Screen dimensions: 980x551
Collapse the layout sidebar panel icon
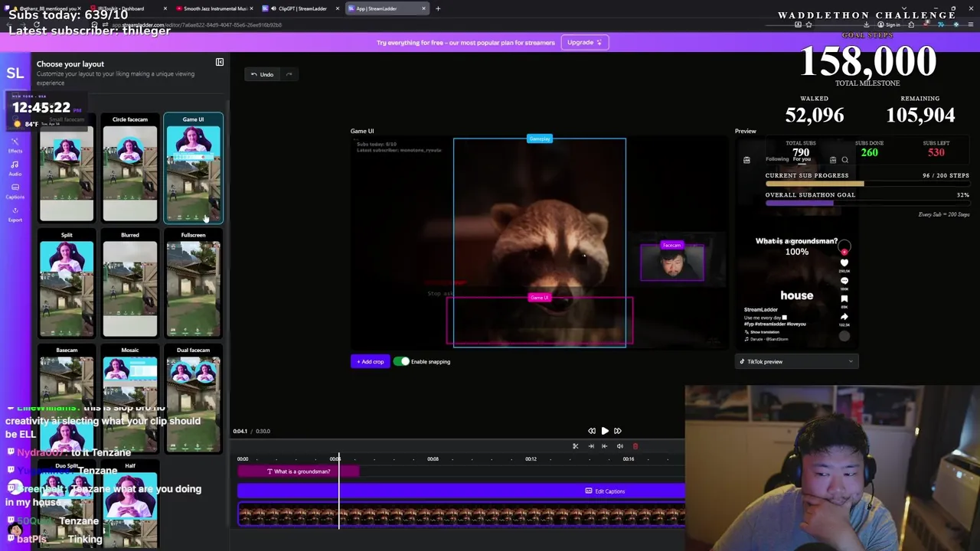pyautogui.click(x=219, y=62)
